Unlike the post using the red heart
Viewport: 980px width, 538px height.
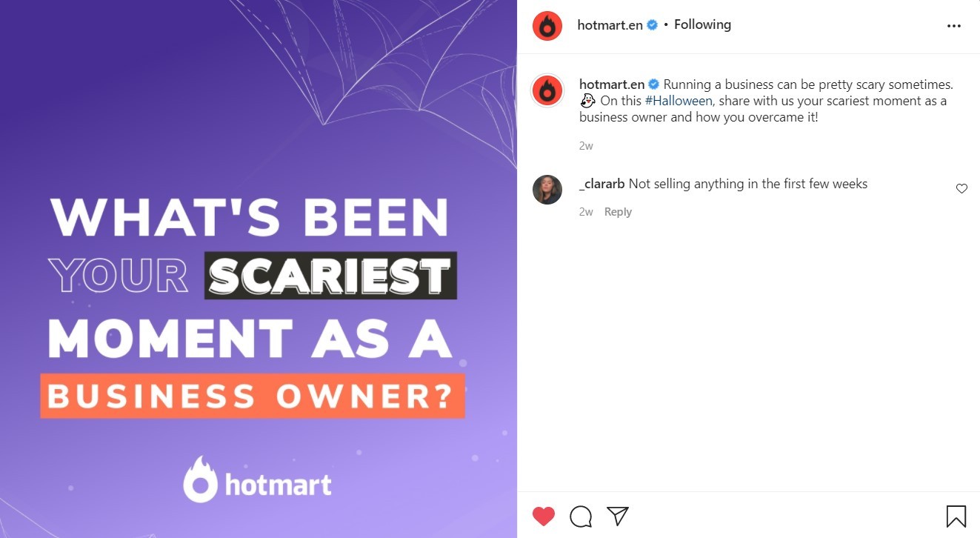pos(544,516)
